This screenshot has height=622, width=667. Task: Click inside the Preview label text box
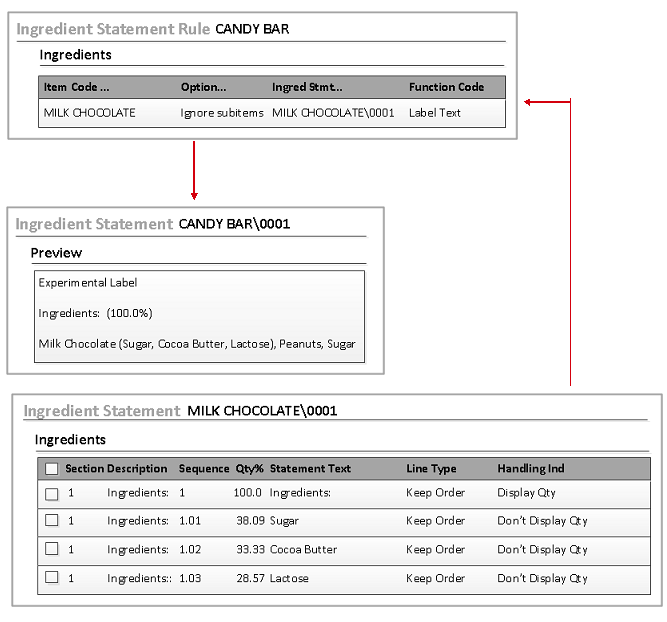coord(198,313)
